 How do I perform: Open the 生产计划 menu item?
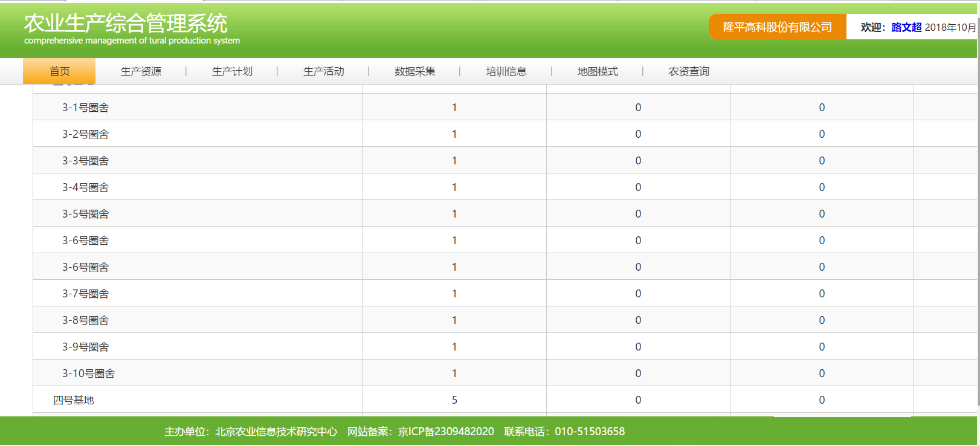point(232,71)
